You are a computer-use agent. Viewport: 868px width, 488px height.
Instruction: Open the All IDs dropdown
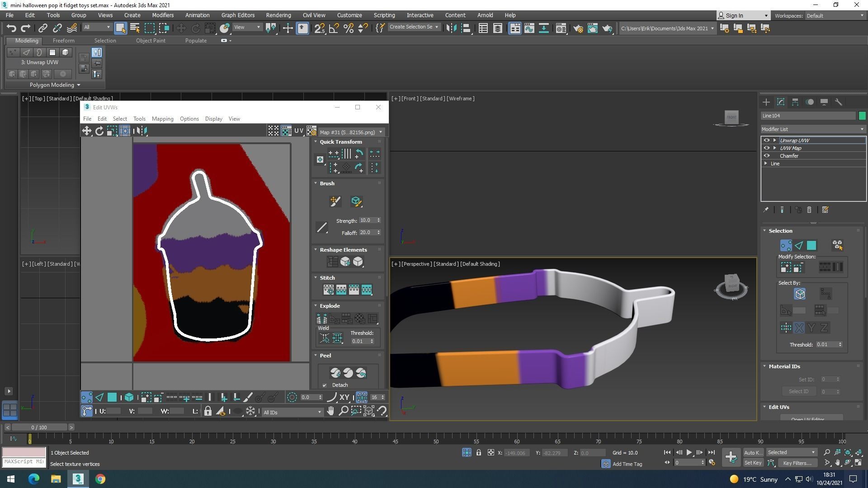292,412
